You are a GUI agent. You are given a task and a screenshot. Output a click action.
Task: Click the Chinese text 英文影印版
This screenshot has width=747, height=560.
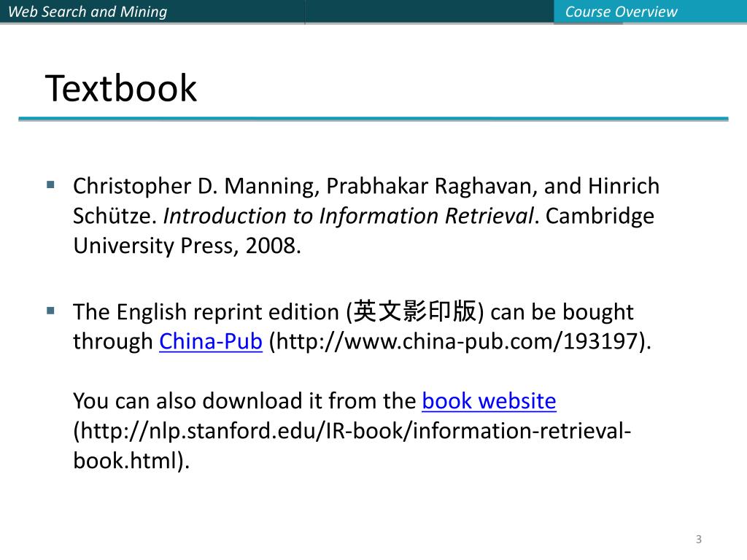pyautogui.click(x=414, y=311)
